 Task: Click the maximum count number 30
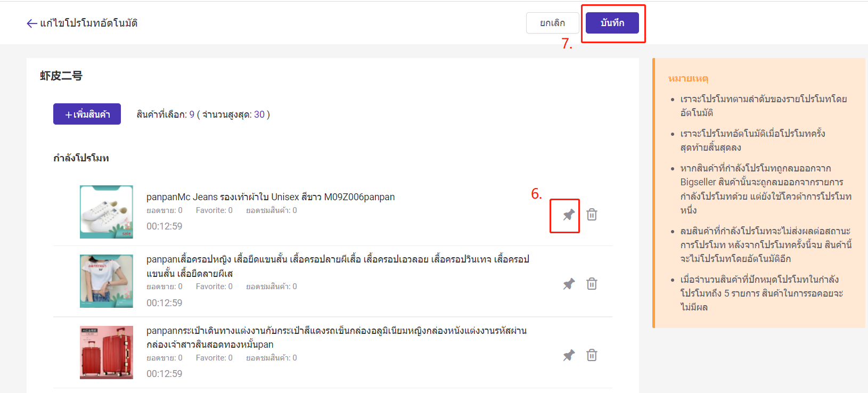pos(259,114)
